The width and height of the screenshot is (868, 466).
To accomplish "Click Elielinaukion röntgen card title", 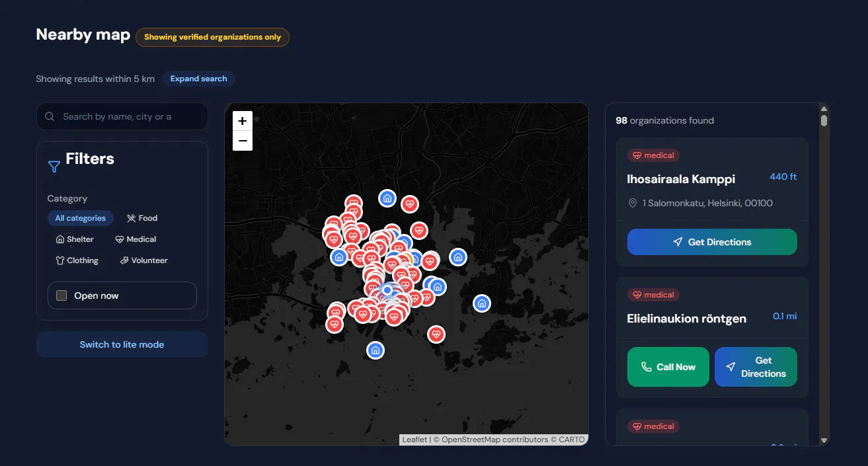I will coord(686,319).
